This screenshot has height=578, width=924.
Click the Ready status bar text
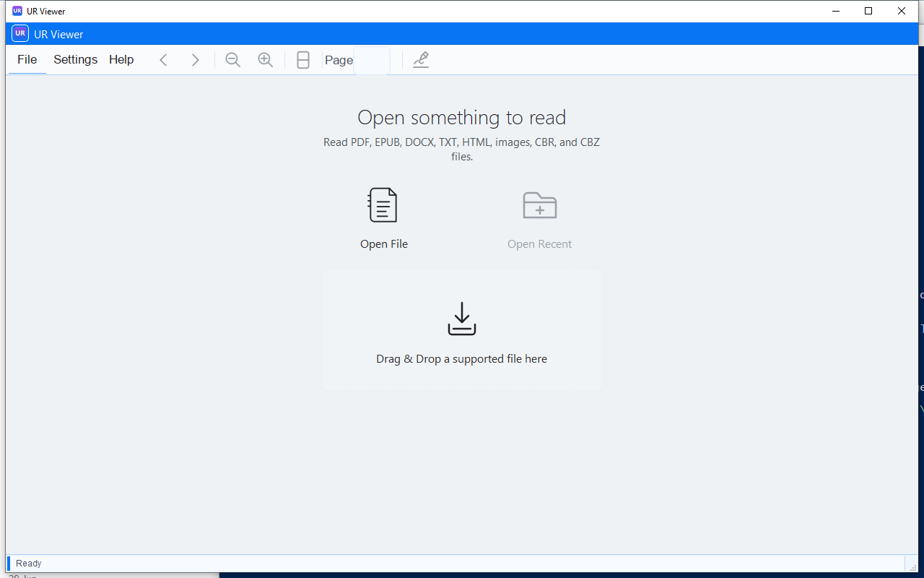[x=29, y=564]
